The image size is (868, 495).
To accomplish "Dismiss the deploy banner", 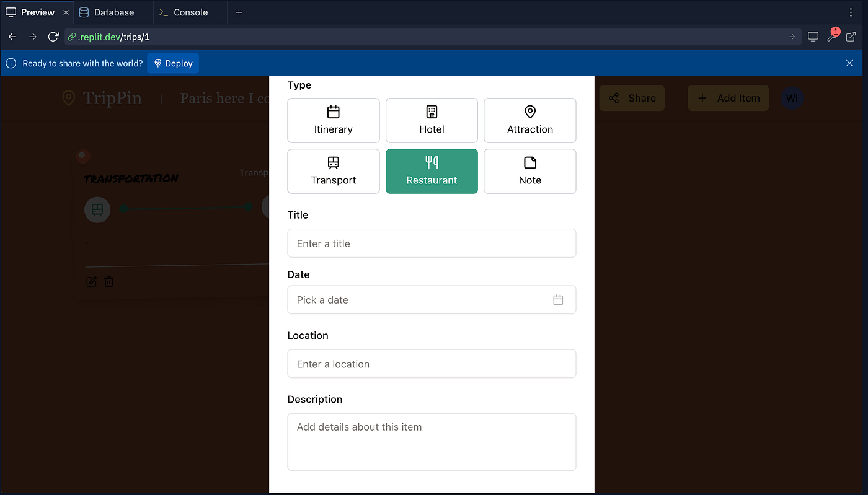I will 850,63.
